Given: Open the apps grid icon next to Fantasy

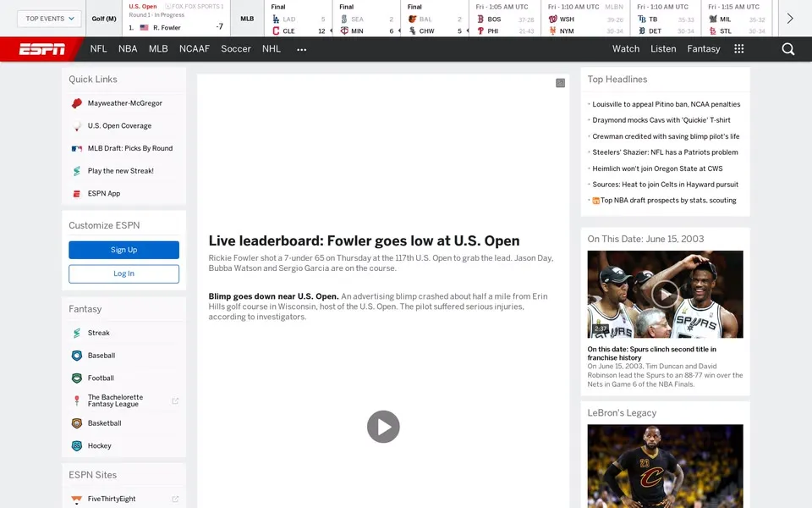Looking at the screenshot, I should pos(739,49).
